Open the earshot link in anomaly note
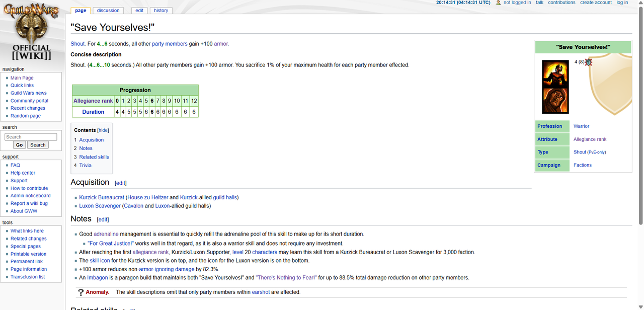The width and height of the screenshot is (644, 310). pos(261,292)
